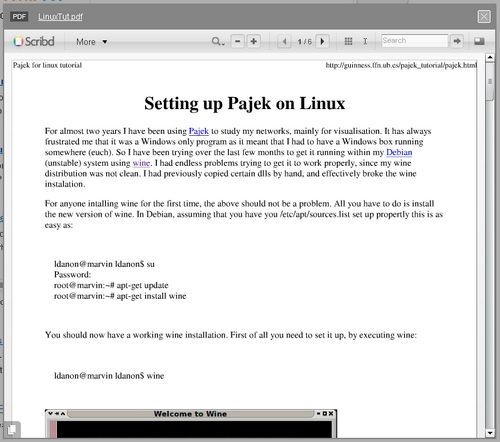Click the copy icon at the preview's bottom-left corner
This screenshot has width=500, height=442.
click(x=12, y=429)
